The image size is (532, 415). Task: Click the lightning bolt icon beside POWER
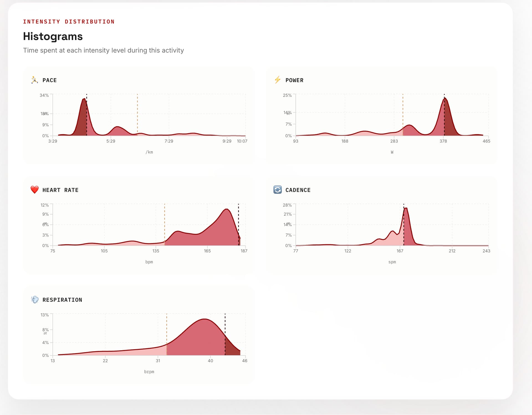click(x=277, y=80)
